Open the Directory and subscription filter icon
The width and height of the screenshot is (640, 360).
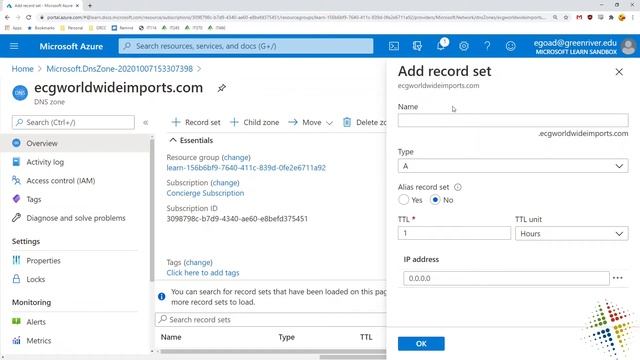[x=417, y=46]
